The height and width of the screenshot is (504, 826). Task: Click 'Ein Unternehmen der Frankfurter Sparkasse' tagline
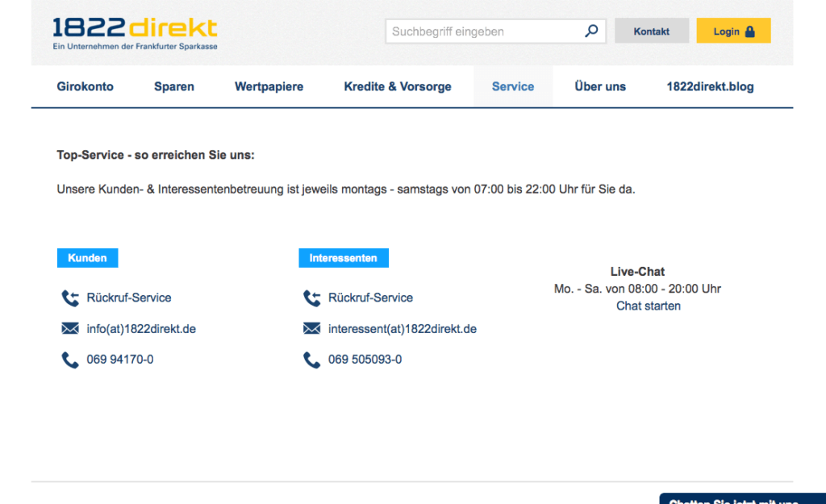[x=135, y=46]
